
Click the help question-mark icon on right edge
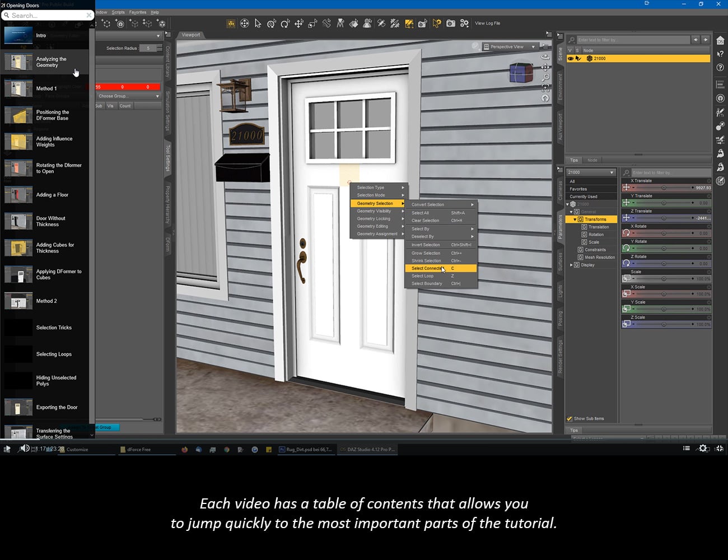coord(720,68)
